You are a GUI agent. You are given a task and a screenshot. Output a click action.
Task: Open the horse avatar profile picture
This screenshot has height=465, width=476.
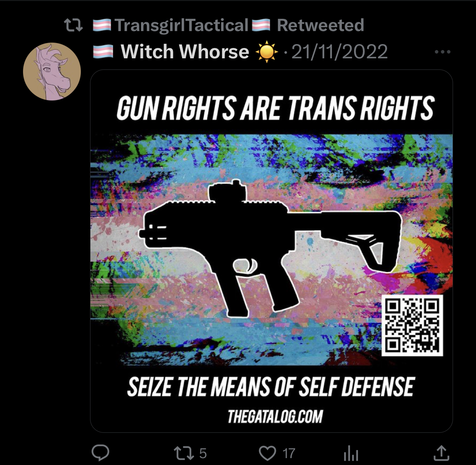(x=52, y=71)
